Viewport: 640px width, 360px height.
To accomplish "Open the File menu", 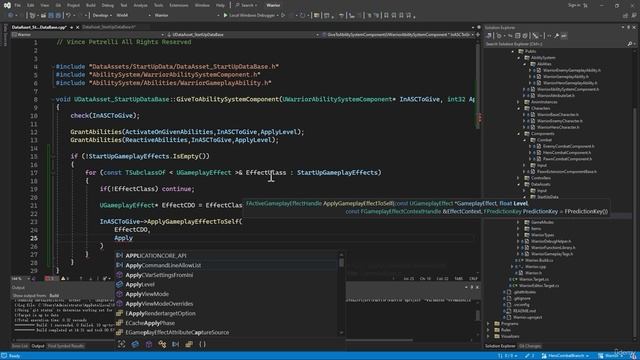I will click(17, 5).
